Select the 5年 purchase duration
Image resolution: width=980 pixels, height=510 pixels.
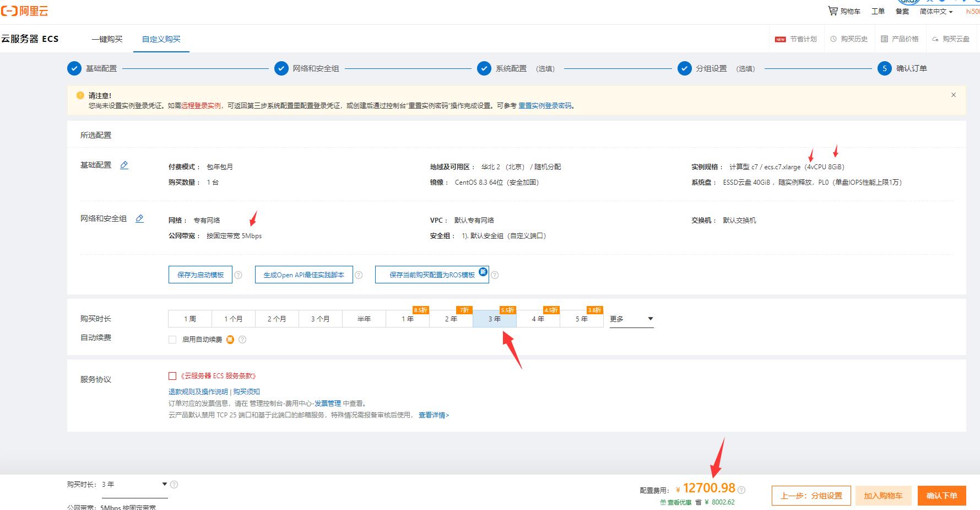pos(582,319)
